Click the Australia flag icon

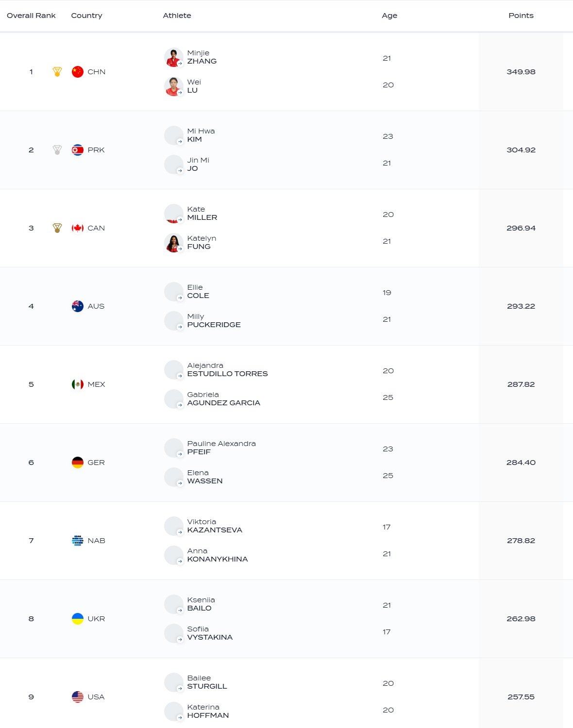[x=78, y=306]
